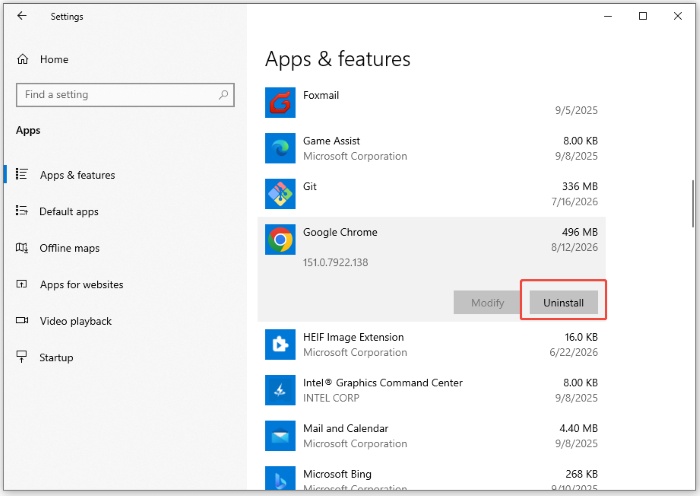The image size is (700, 496).
Task: Select the Game Assist entry name
Action: point(331,141)
